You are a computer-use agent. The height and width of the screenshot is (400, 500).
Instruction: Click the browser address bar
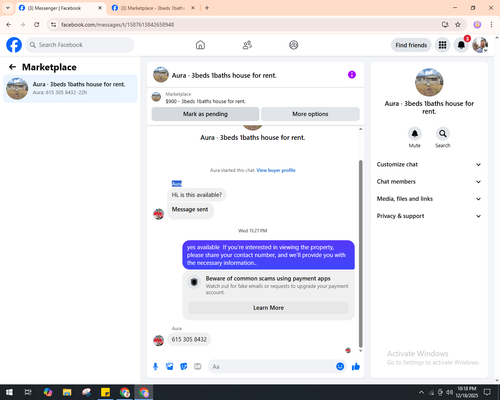(247, 25)
